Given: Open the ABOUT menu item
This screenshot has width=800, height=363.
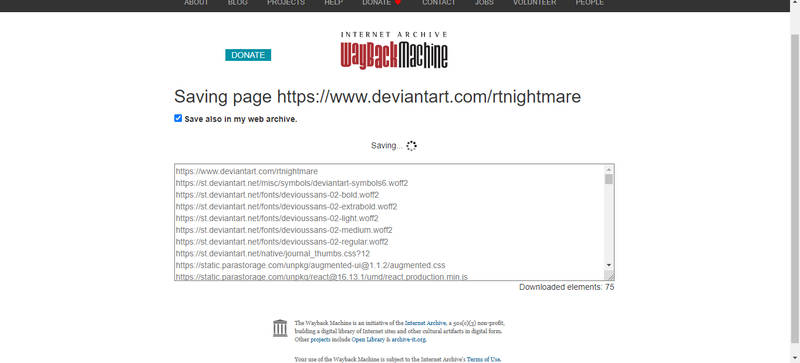Looking at the screenshot, I should point(196,3).
